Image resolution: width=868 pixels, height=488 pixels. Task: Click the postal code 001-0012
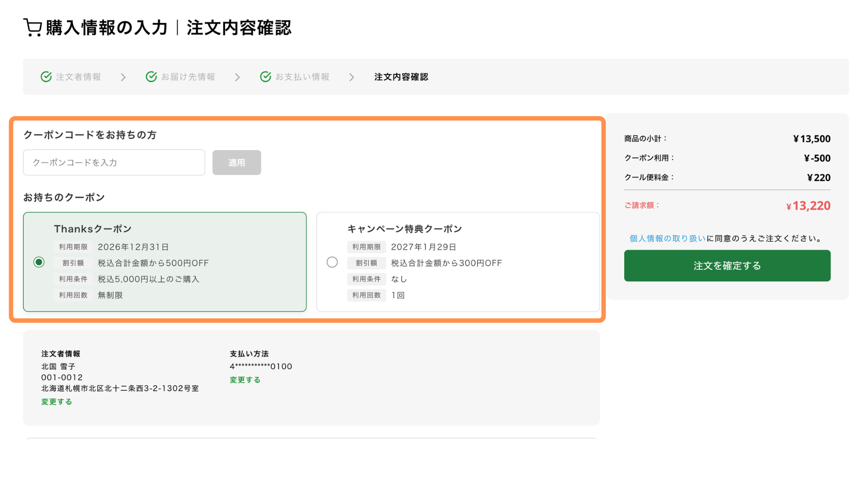tap(62, 377)
